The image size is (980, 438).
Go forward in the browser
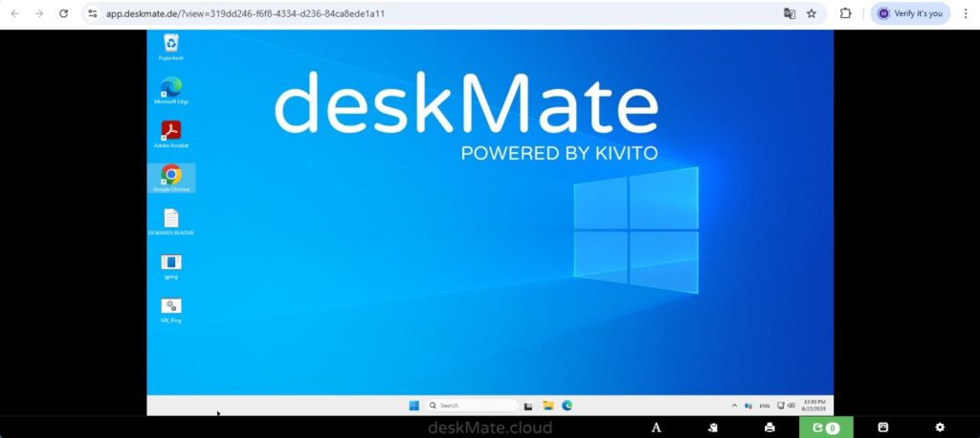(38, 13)
